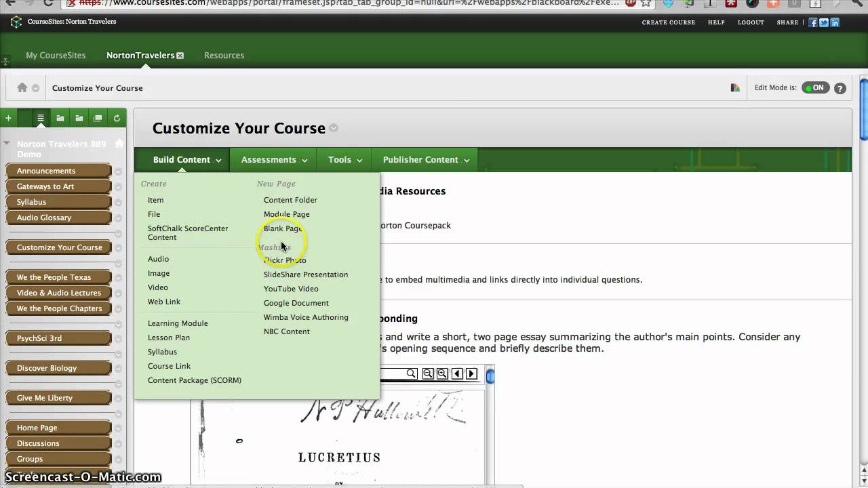868x488 pixels.
Task: Click the home icon beside Norton Travelers 889
Action: (119, 144)
